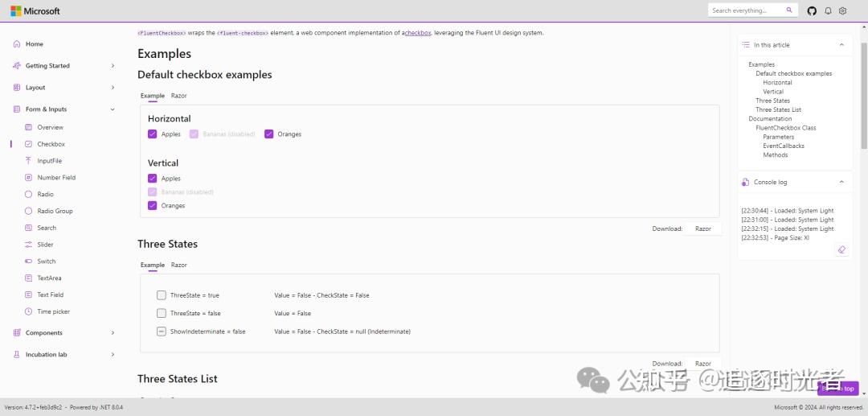Select Example tab in Three States
Viewport: 868px width, 416px height.
click(x=152, y=265)
